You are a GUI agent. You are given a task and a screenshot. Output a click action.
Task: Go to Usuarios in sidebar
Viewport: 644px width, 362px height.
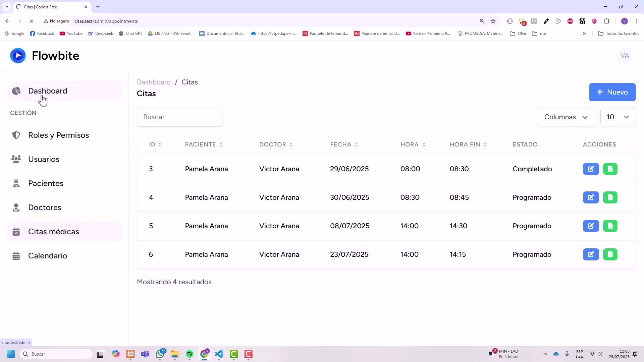point(64,159)
